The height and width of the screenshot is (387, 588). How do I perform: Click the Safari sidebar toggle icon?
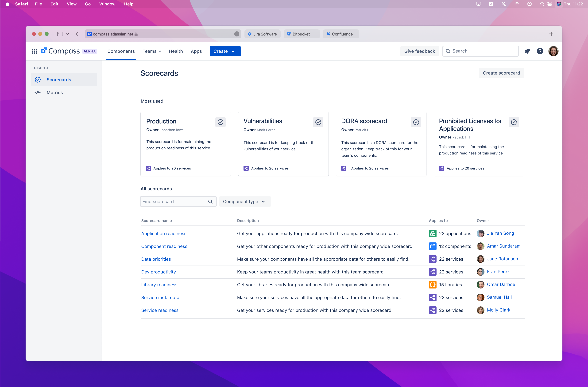click(x=60, y=34)
